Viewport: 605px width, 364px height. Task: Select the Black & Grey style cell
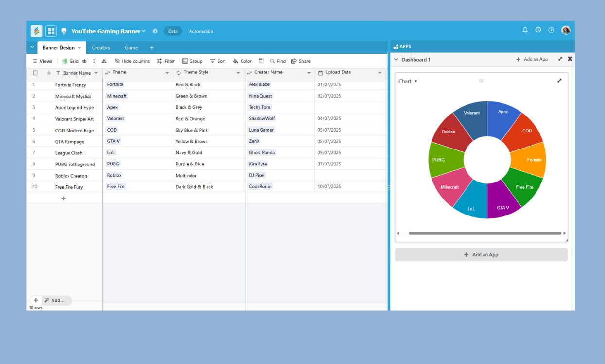coord(209,107)
